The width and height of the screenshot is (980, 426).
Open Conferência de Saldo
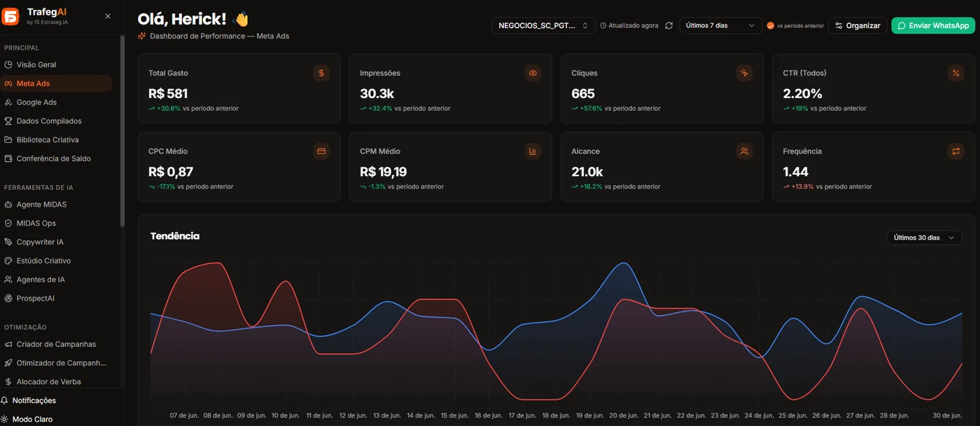pos(56,158)
